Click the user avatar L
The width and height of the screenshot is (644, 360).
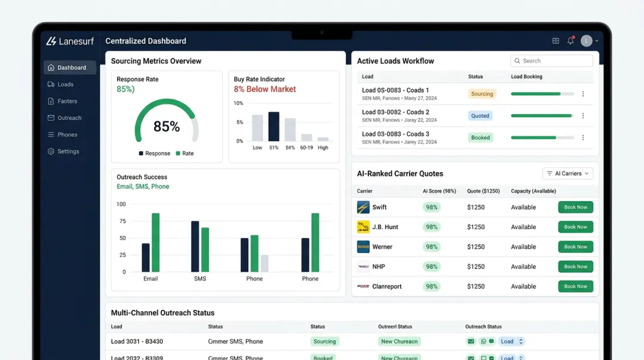click(x=587, y=41)
